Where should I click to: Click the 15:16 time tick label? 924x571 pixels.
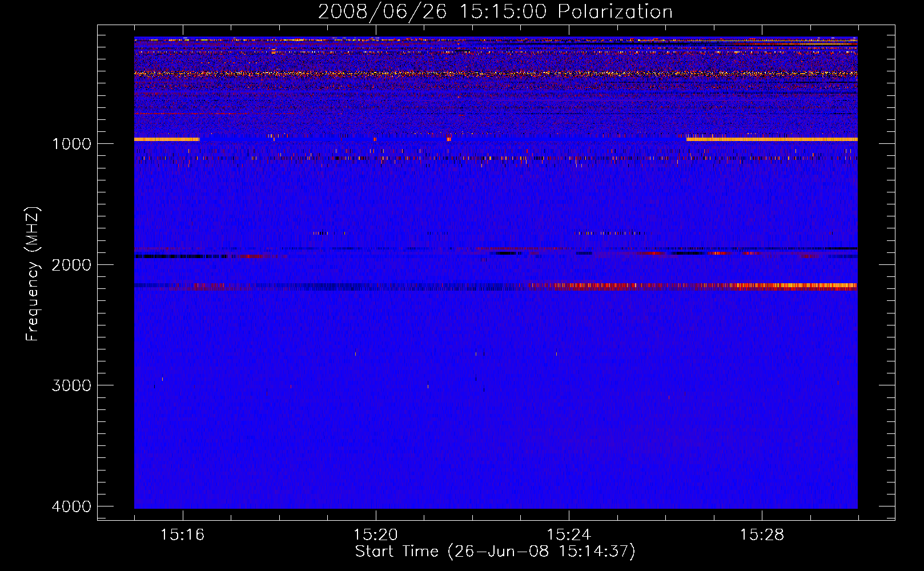point(182,535)
